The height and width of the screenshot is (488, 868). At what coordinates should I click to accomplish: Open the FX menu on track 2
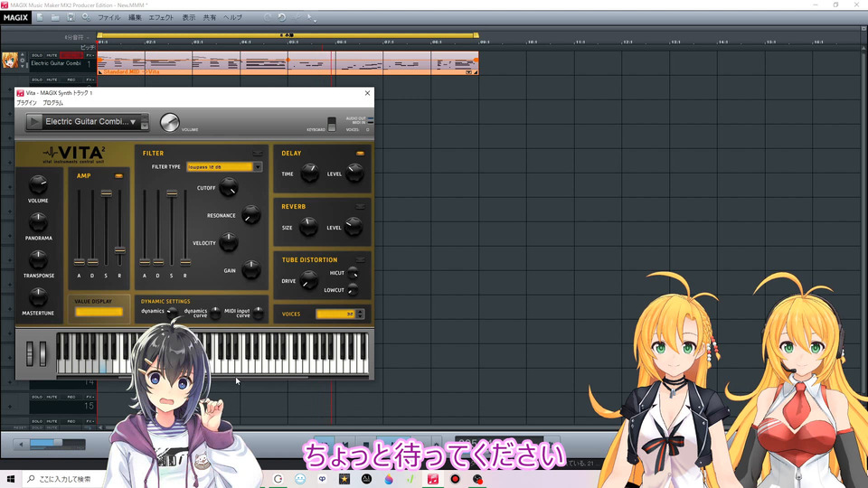[x=90, y=80]
